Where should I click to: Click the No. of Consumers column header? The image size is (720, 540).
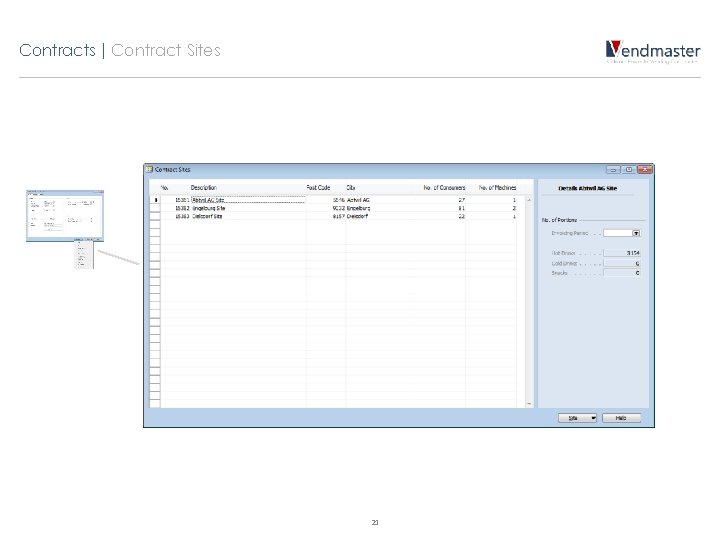coord(444,187)
